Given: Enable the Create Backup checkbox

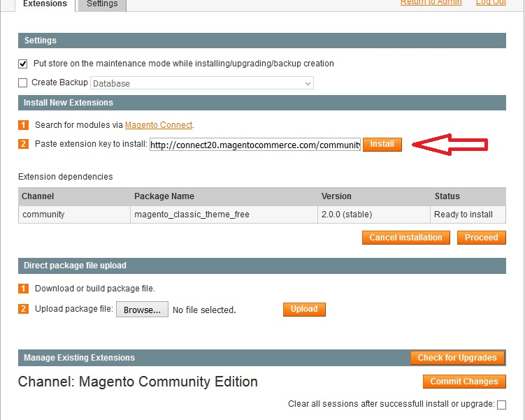Looking at the screenshot, I should click(x=23, y=83).
